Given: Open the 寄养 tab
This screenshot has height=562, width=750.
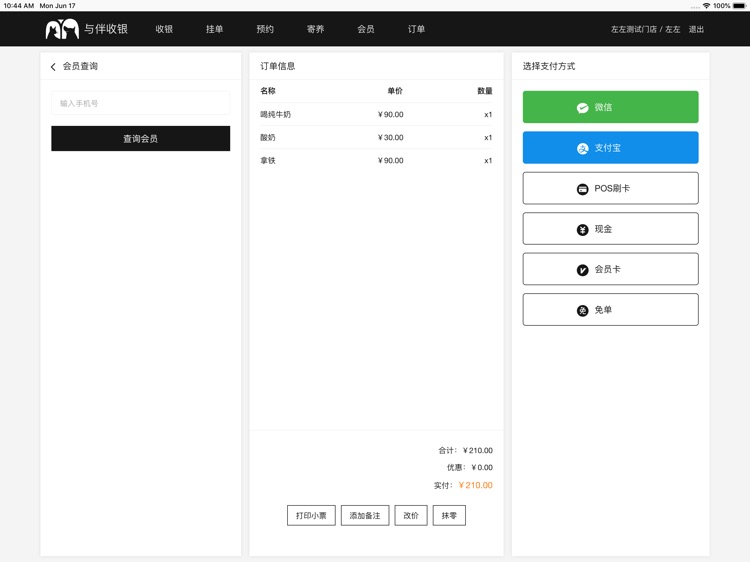Looking at the screenshot, I should point(315,29).
